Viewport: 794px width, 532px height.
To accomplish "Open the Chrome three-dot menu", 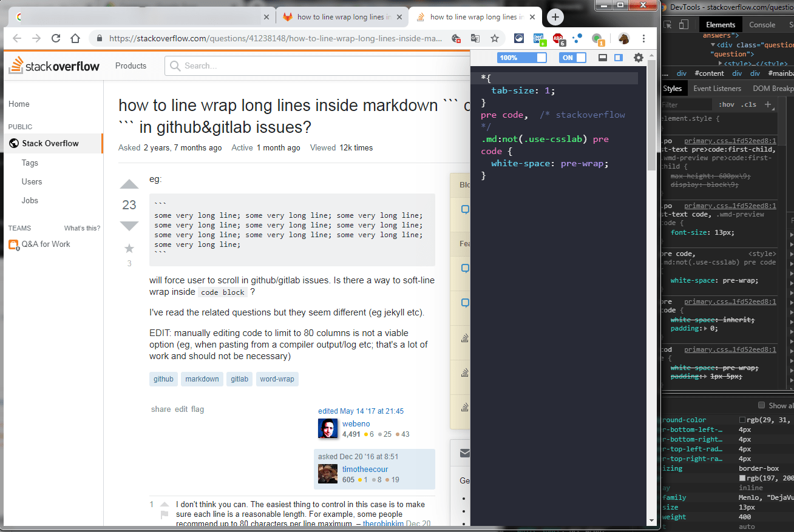I will [x=643, y=38].
